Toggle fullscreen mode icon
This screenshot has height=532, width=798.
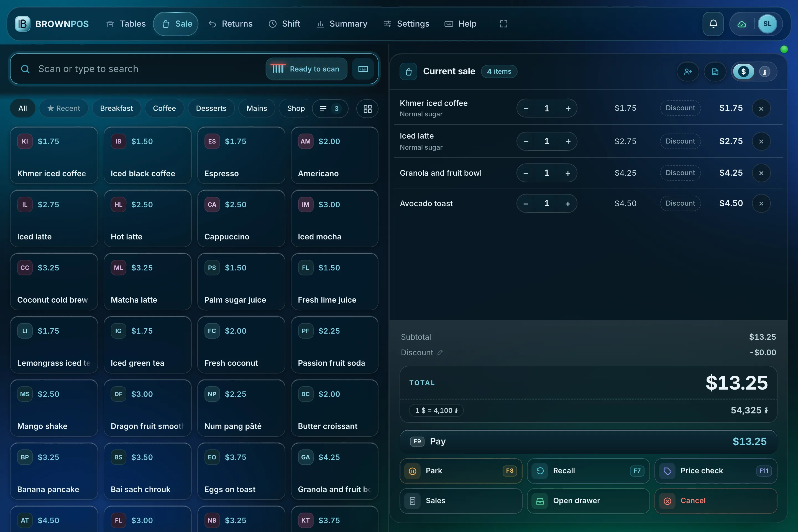(x=503, y=24)
